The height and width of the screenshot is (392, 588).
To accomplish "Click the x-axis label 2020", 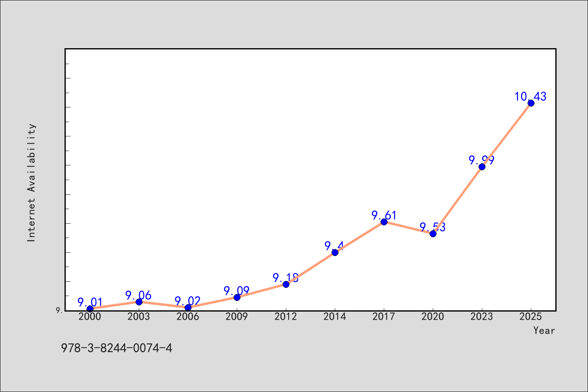I will (433, 317).
